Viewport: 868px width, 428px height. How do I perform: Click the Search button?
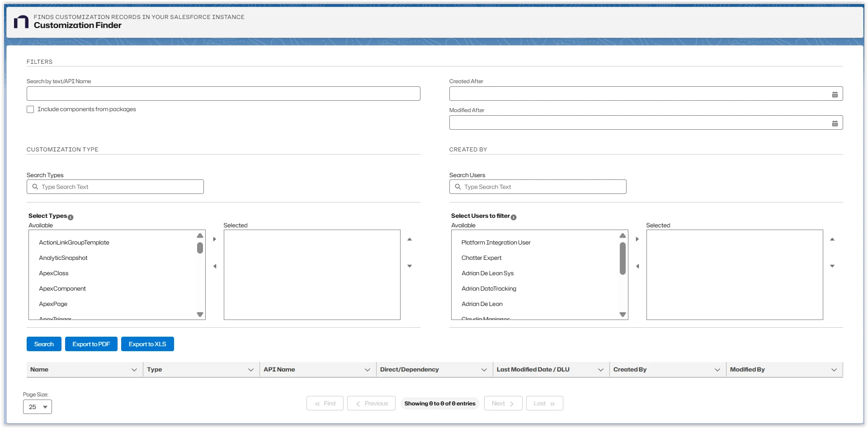[x=44, y=344]
